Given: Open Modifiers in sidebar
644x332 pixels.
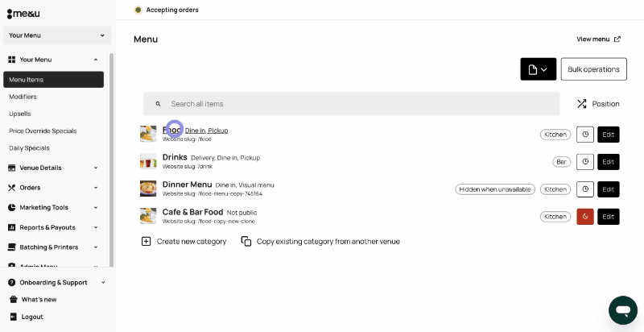Looking at the screenshot, I should (23, 97).
